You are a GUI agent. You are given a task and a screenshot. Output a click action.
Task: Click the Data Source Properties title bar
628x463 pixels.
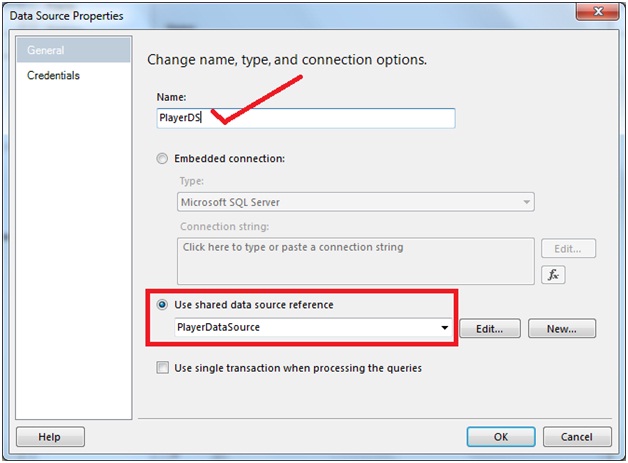coord(288,15)
